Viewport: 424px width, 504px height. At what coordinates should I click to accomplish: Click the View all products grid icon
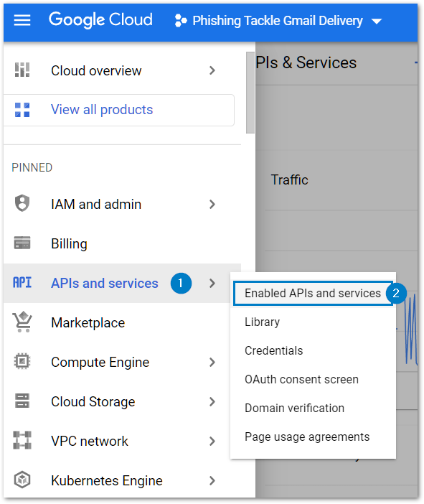tap(22, 110)
